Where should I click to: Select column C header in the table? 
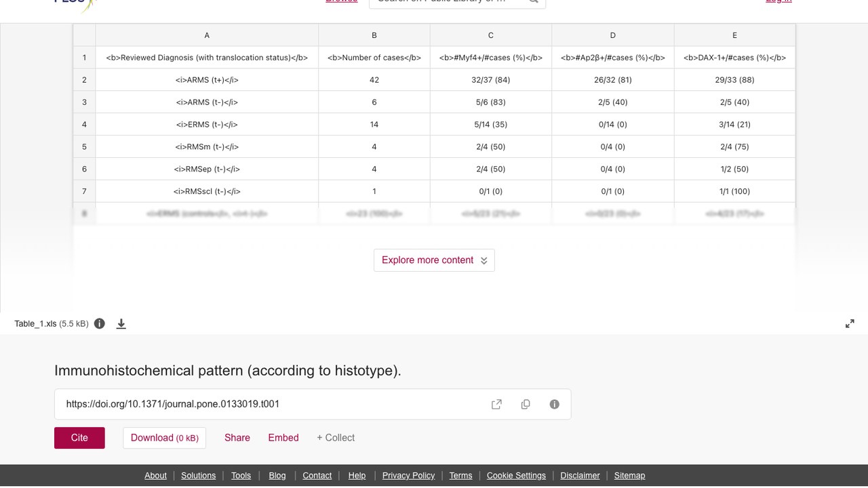[491, 35]
